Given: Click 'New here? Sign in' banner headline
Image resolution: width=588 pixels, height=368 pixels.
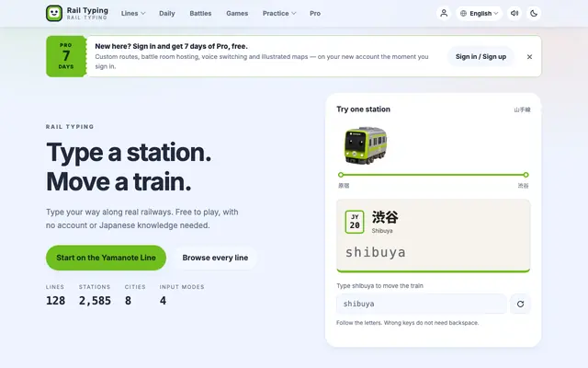Looking at the screenshot, I should click(x=172, y=46).
